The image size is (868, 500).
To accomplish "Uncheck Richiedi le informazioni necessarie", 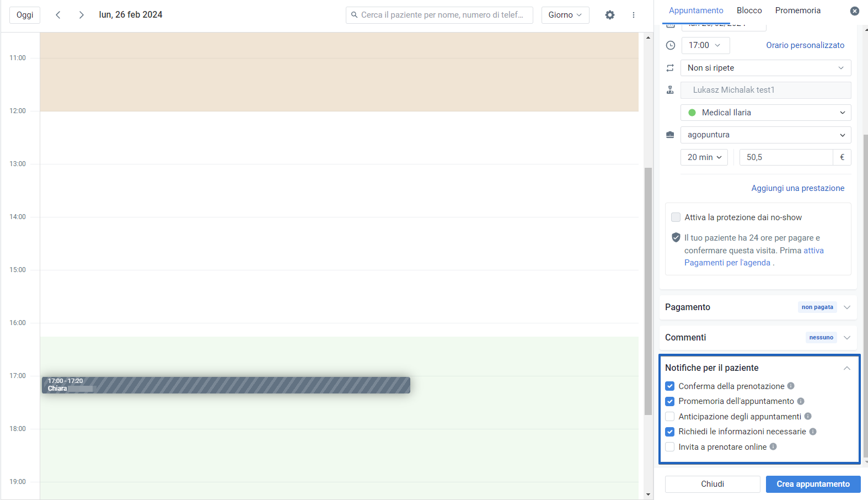I will pyautogui.click(x=669, y=432).
